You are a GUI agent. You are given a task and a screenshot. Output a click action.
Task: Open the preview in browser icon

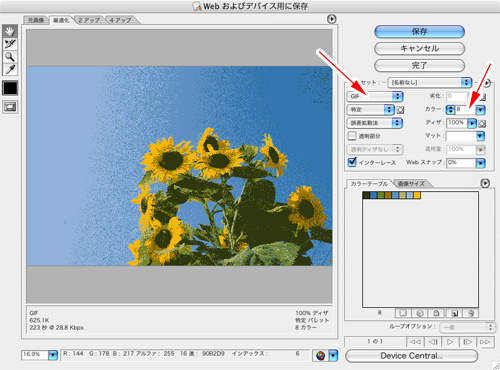pos(320,355)
